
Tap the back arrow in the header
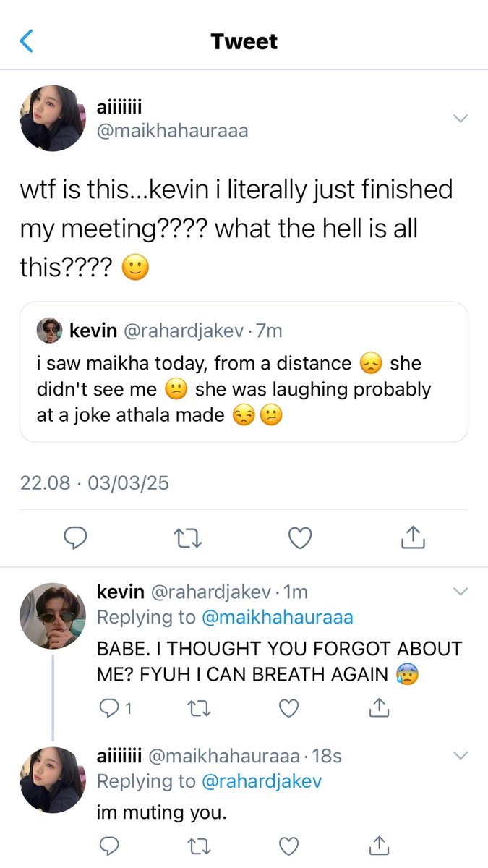27,41
